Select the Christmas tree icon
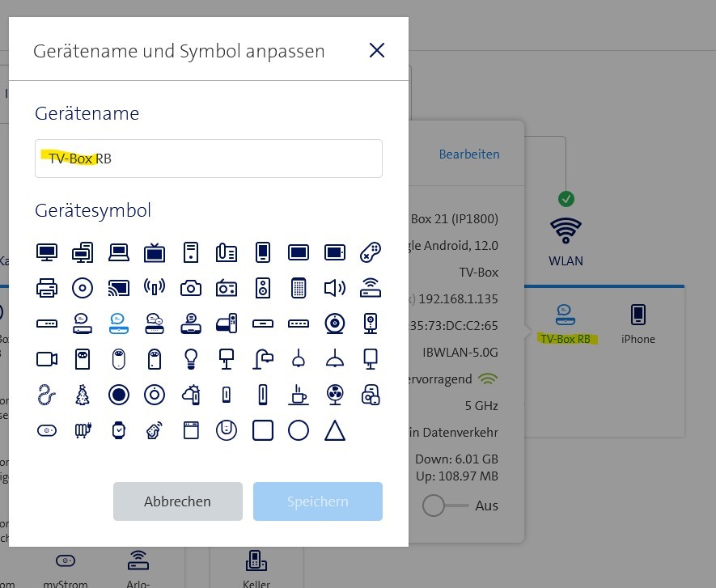Screen dimensions: 716x588 [83, 396]
